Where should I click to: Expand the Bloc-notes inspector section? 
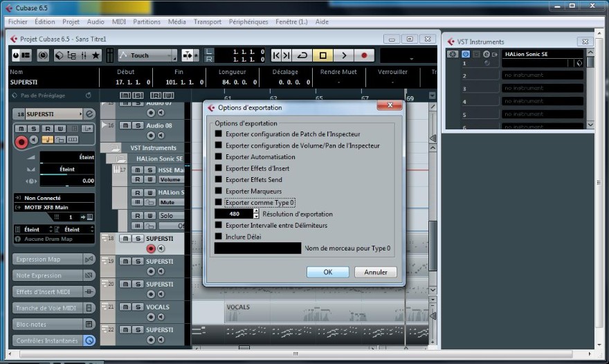click(53, 325)
